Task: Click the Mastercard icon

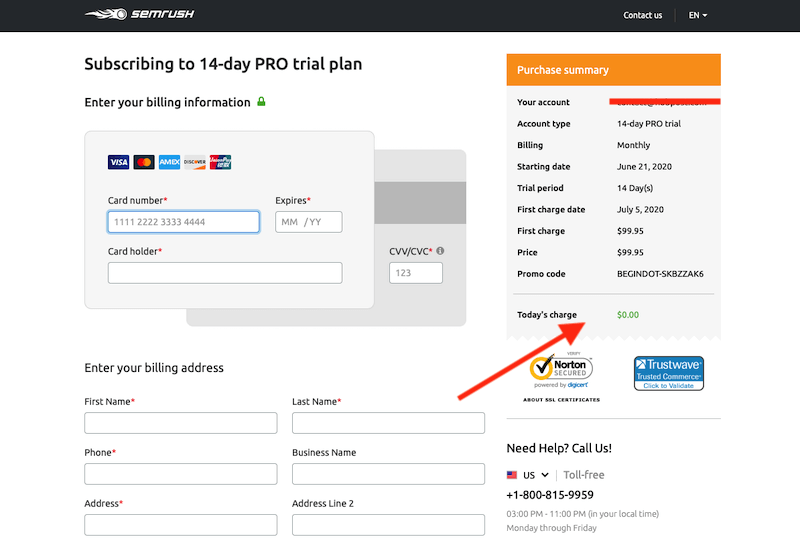Action: tap(144, 162)
